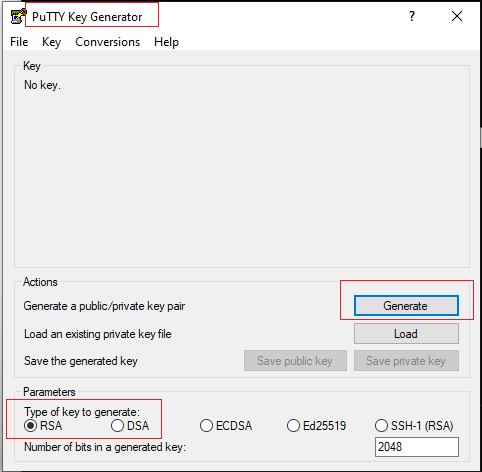
Task: Close the PuTTY Key Generator window
Action: pos(457,16)
